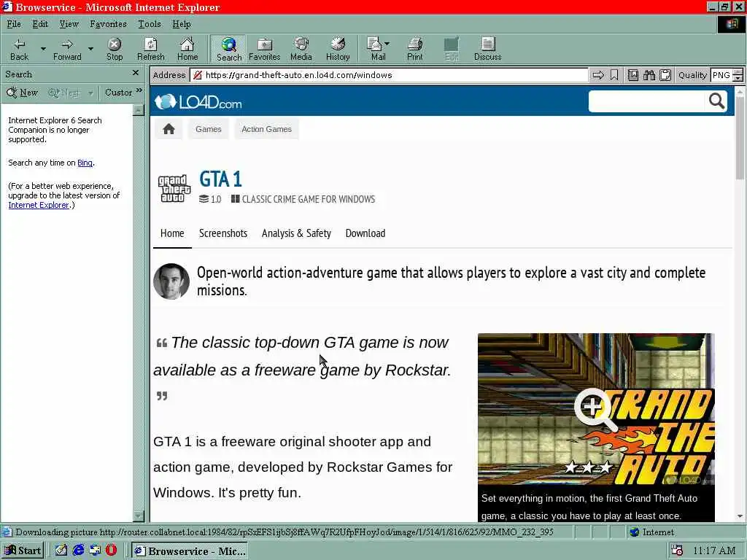The image size is (747, 560).
Task: Switch to Analysis & Safety tab
Action: [x=296, y=233]
